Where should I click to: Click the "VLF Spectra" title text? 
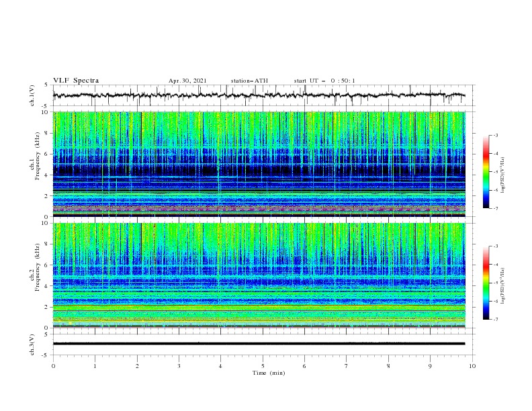click(x=76, y=81)
